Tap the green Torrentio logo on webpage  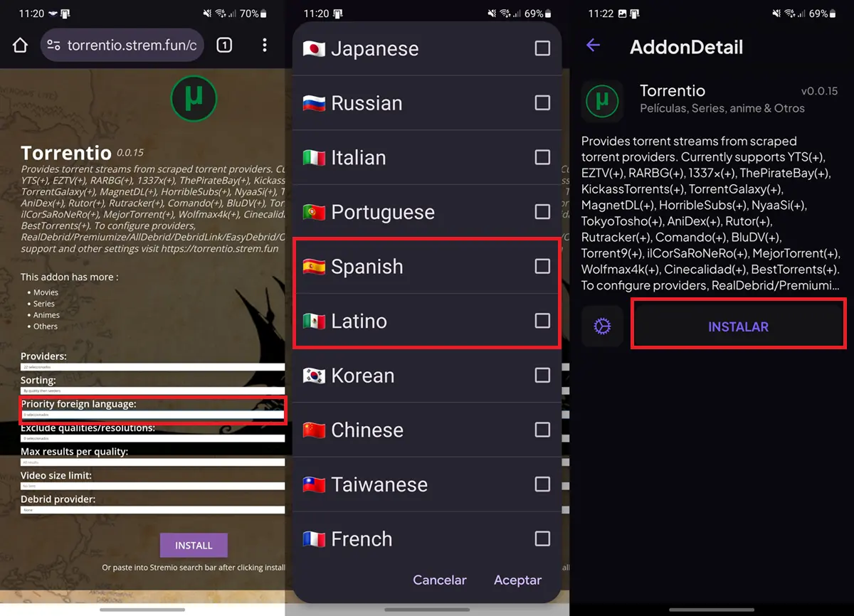(x=194, y=99)
